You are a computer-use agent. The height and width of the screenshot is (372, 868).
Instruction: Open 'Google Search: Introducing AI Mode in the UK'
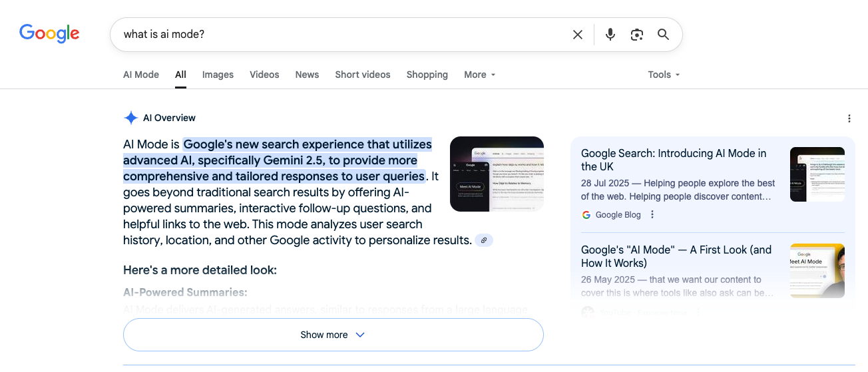674,160
